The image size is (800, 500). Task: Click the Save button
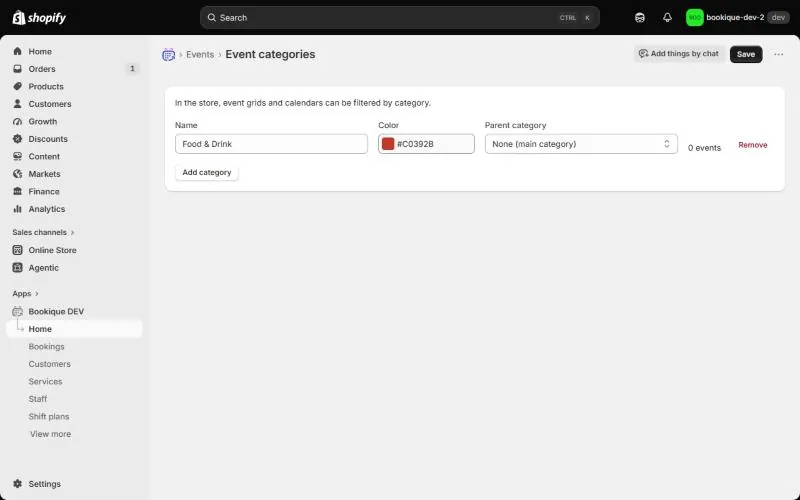point(746,54)
